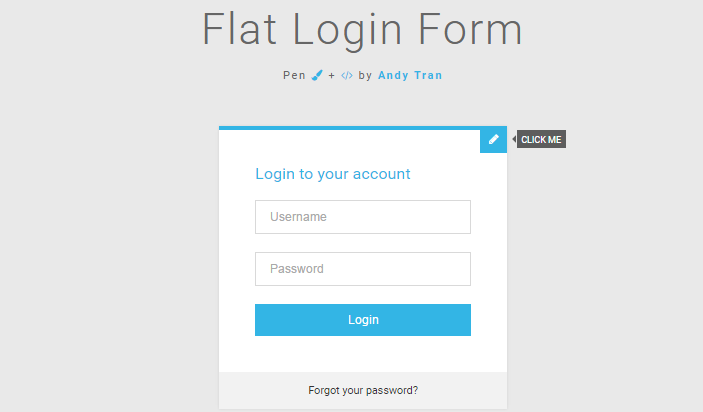
Task: Submit with the blue Login button
Action: pos(363,320)
